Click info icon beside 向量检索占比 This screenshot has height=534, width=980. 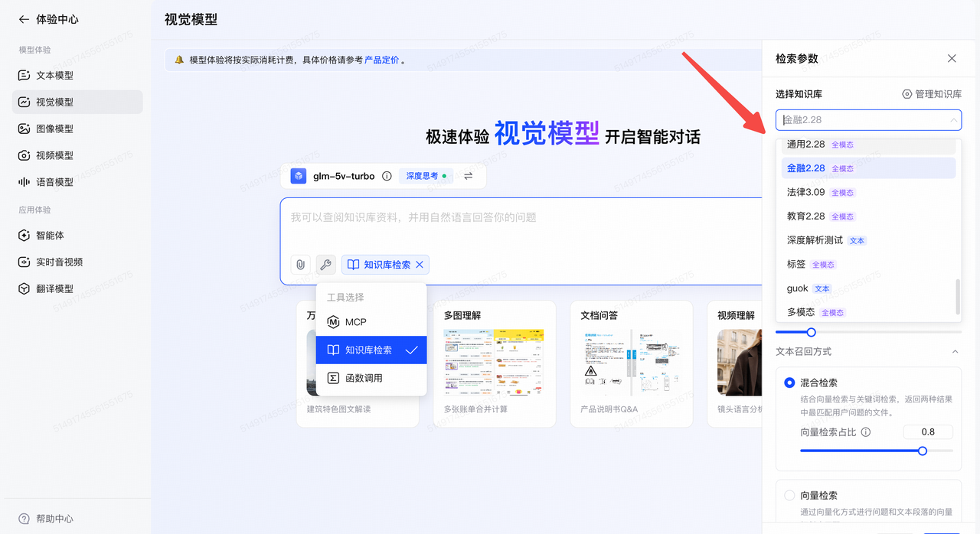(x=866, y=432)
